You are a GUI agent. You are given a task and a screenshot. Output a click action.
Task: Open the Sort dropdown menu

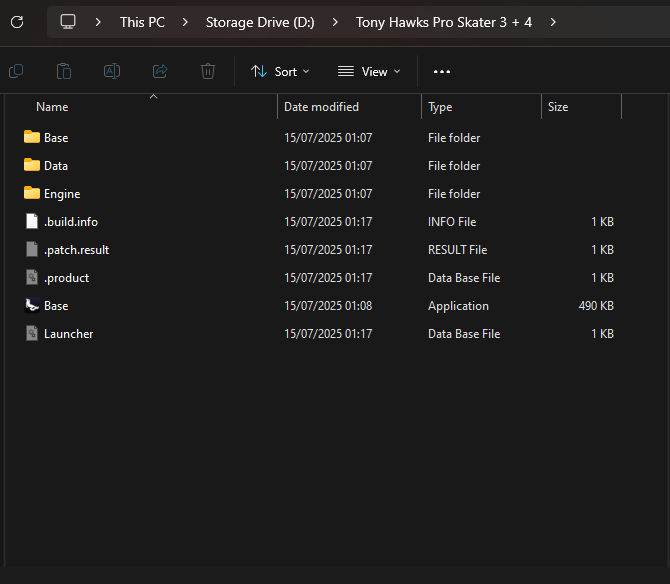[x=280, y=71]
